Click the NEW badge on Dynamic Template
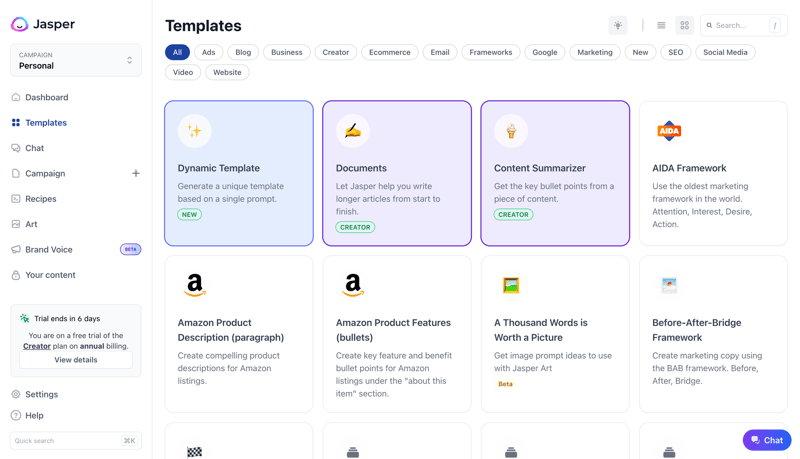 189,215
